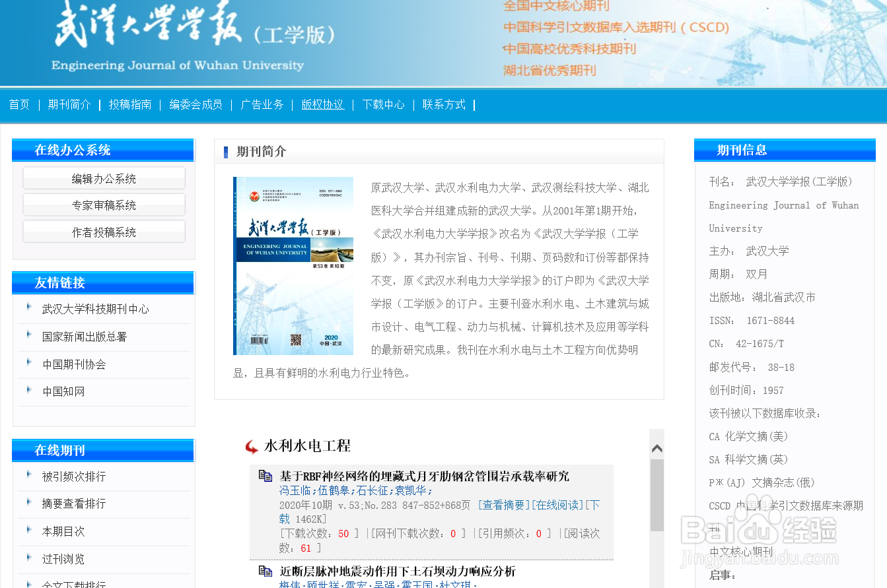
Task: Go to 投稿指南 in the navigation bar
Action: pos(130,104)
